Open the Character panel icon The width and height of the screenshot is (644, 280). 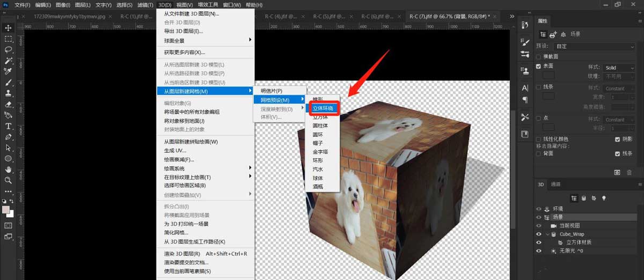(x=525, y=88)
